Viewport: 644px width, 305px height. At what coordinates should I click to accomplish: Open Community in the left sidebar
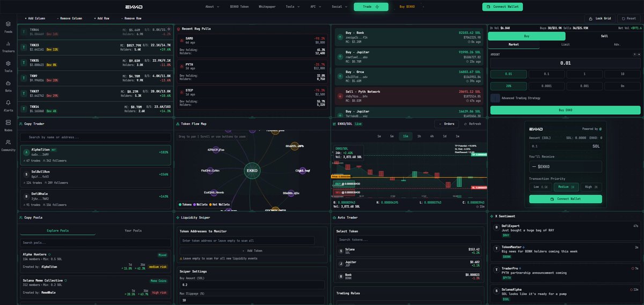click(x=8, y=145)
